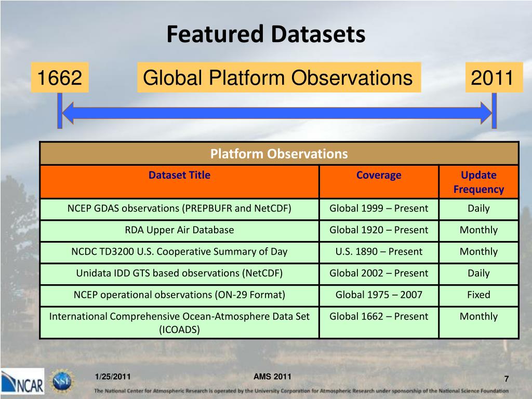Viewport: 532px width, 399px height.
Task: Select the 'Global 2002 – Present' cell
Action: [379, 274]
